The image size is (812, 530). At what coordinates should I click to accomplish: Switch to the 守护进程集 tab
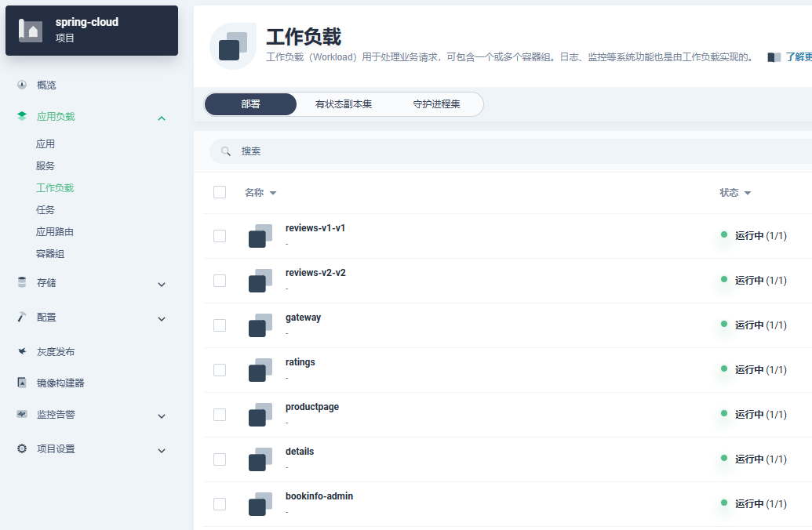pos(436,104)
